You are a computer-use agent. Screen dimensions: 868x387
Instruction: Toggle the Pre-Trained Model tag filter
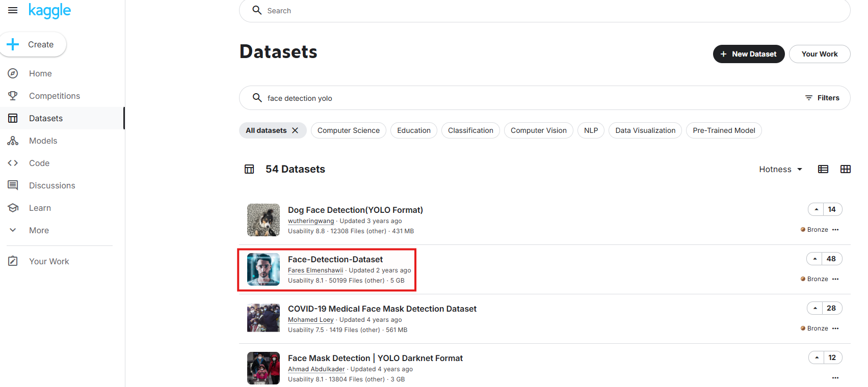point(724,130)
